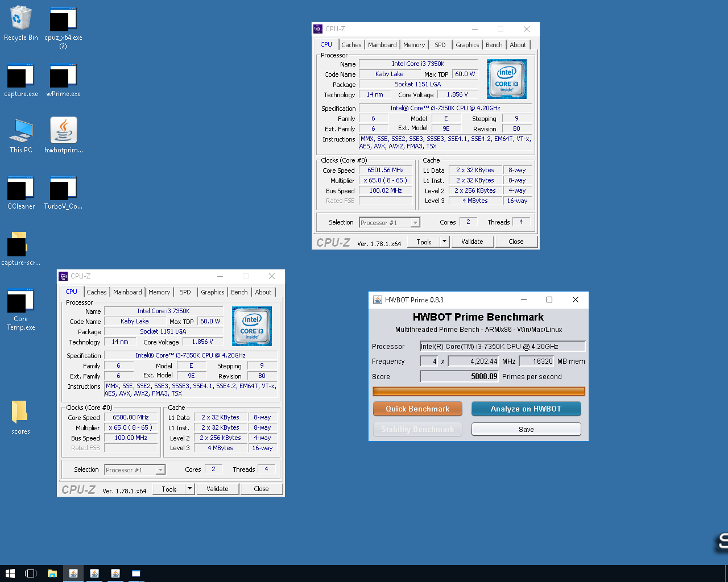
Task: Open the About tab in upper CPU-Z window
Action: [518, 45]
